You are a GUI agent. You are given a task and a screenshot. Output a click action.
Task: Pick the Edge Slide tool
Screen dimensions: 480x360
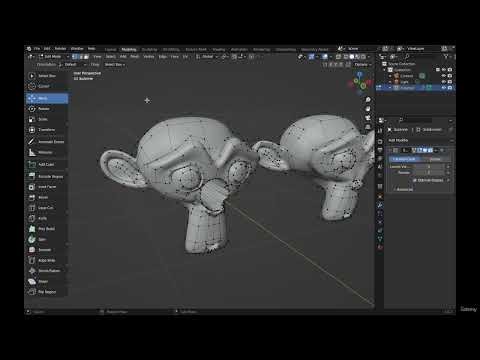[x=47, y=260]
